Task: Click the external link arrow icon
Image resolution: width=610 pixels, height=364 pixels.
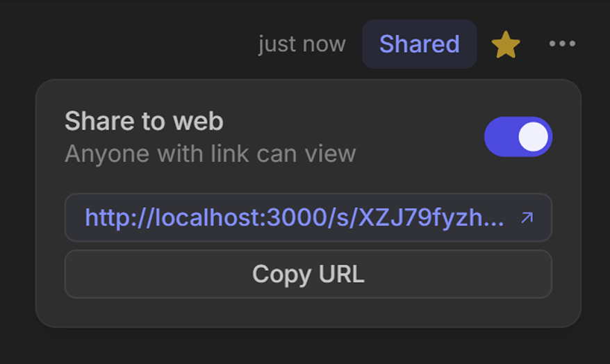Action: click(527, 218)
